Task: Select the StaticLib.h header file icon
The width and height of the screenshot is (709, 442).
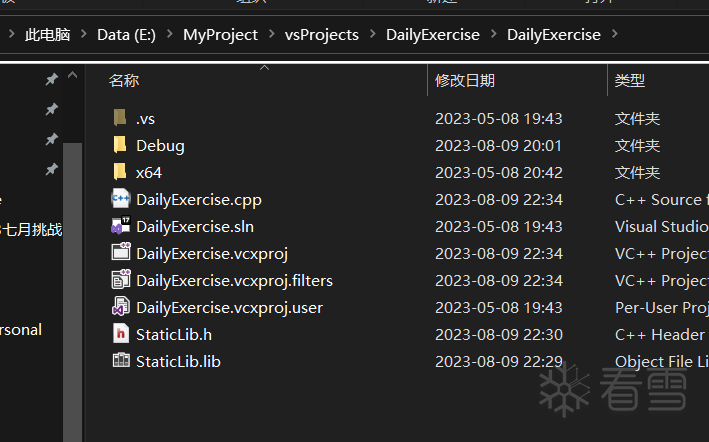Action: pyautogui.click(x=121, y=334)
